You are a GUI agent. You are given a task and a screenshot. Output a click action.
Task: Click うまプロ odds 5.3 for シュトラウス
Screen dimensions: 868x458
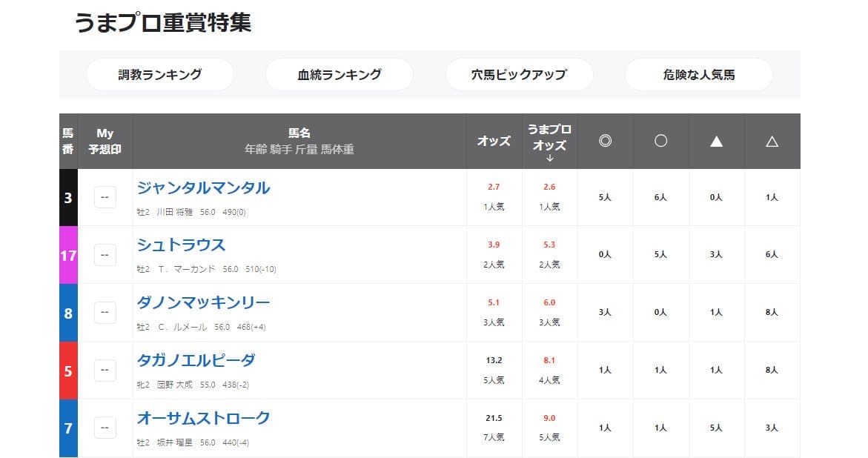549,245
